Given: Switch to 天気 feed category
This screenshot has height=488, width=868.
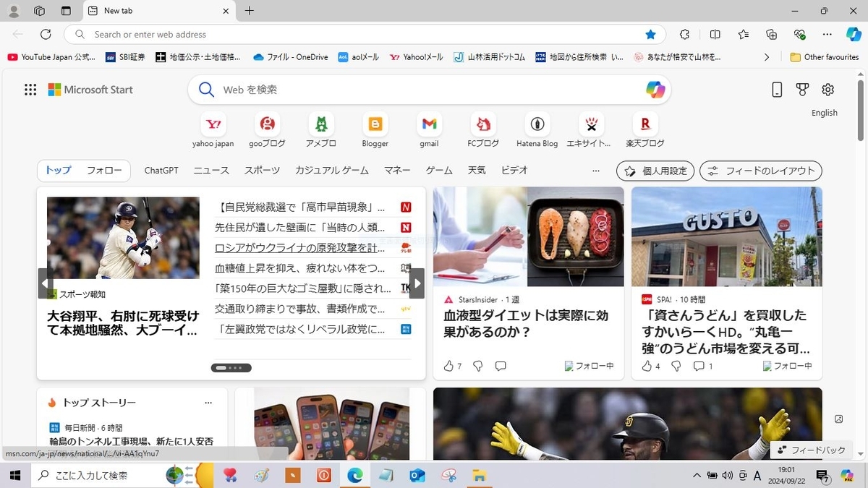Looking at the screenshot, I should pos(477,171).
